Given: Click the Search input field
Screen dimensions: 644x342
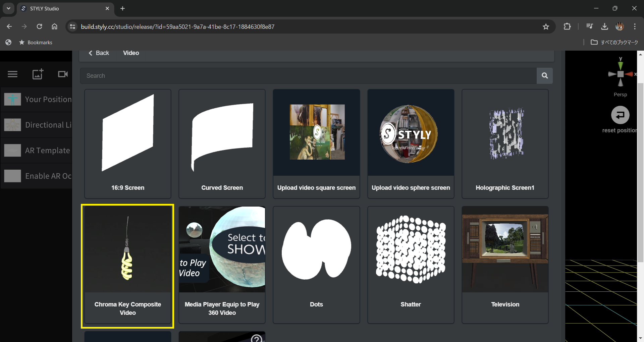Looking at the screenshot, I should pos(308,76).
